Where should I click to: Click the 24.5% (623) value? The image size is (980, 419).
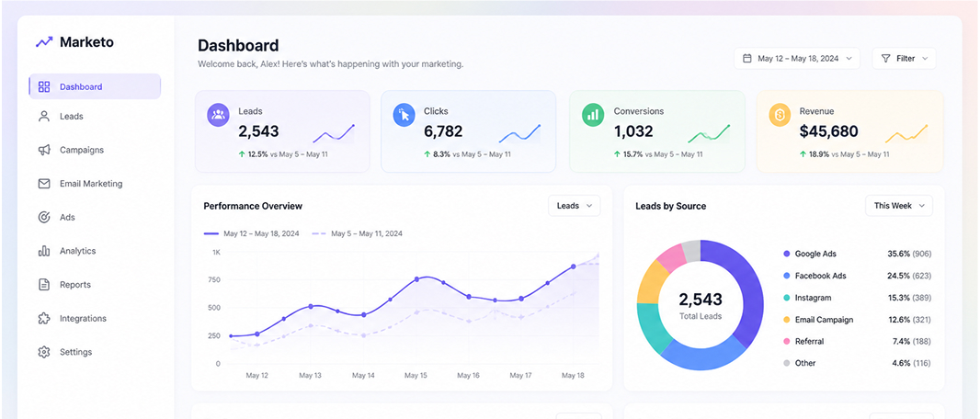[909, 276]
